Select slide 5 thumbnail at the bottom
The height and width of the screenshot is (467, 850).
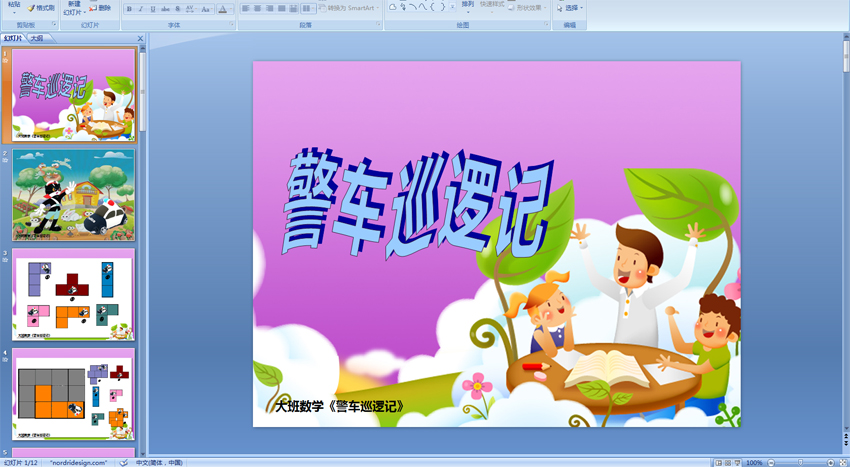click(73, 452)
